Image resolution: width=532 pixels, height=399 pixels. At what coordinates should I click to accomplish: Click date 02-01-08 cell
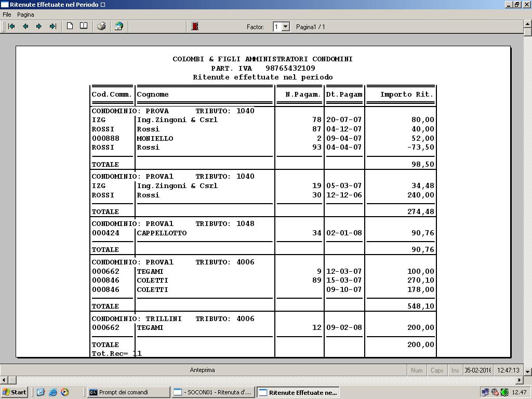coord(344,233)
